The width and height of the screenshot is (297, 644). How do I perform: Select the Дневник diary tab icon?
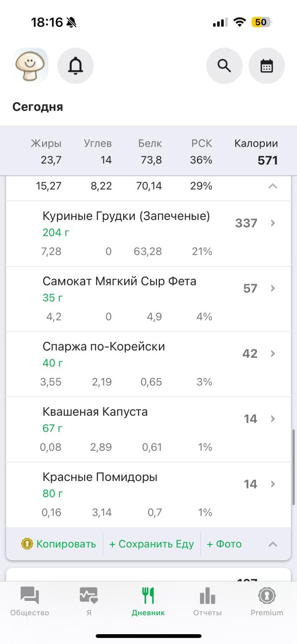(148, 595)
